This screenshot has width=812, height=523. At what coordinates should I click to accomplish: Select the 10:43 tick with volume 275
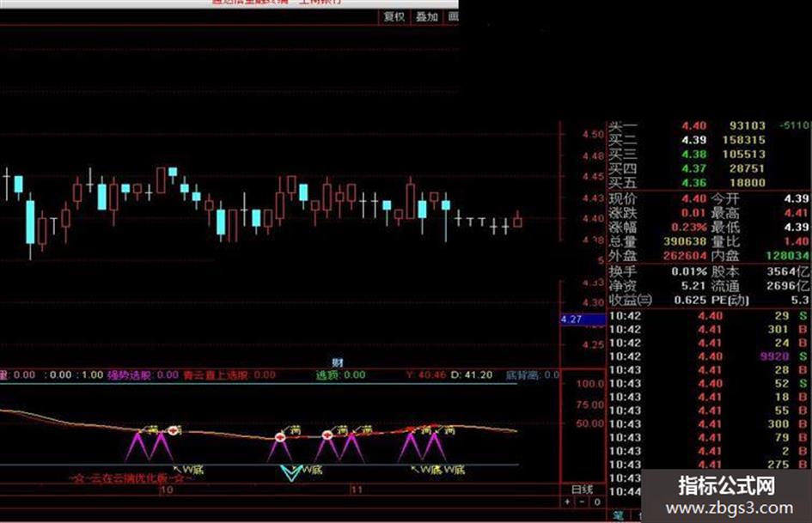(709, 465)
